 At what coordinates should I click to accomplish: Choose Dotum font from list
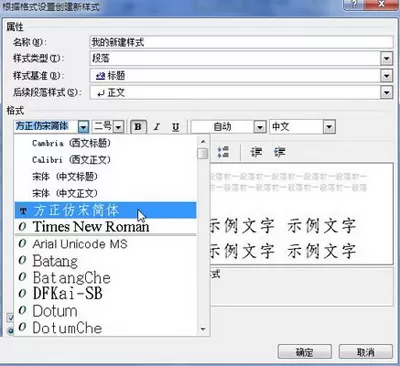(105, 311)
